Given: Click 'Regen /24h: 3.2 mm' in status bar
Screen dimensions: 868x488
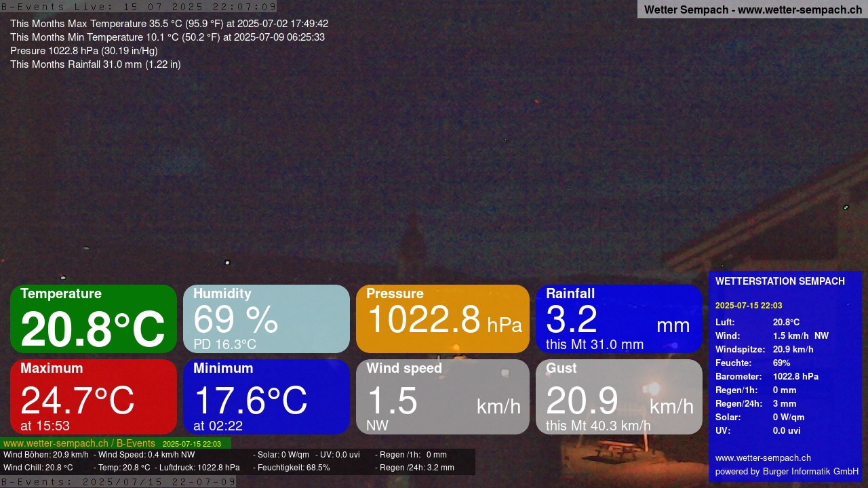Looking at the screenshot, I should click(415, 468).
